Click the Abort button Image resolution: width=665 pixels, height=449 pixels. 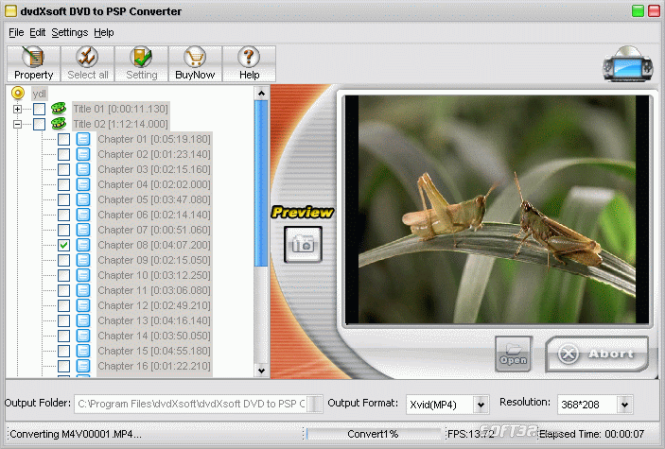[x=597, y=354]
